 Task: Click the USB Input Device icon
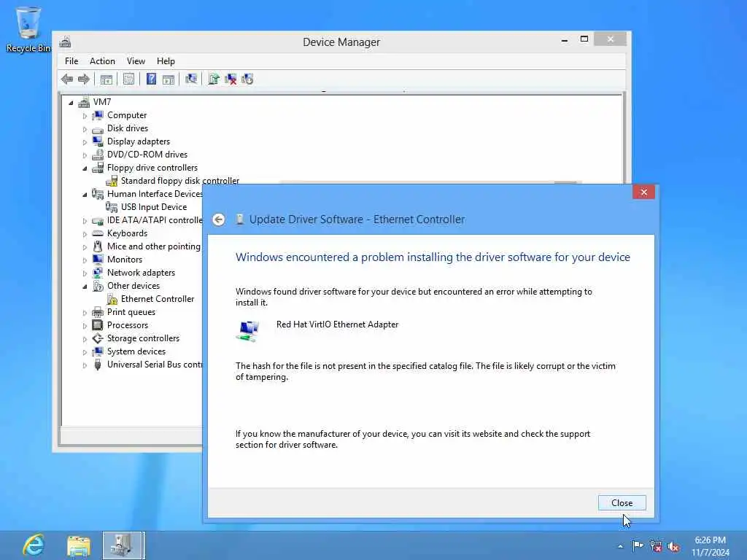point(112,207)
